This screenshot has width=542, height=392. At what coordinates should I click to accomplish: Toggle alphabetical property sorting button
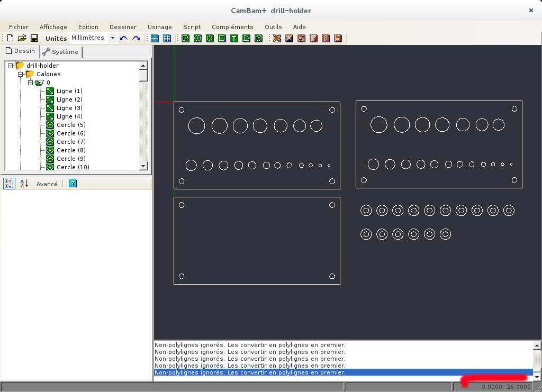click(x=24, y=184)
